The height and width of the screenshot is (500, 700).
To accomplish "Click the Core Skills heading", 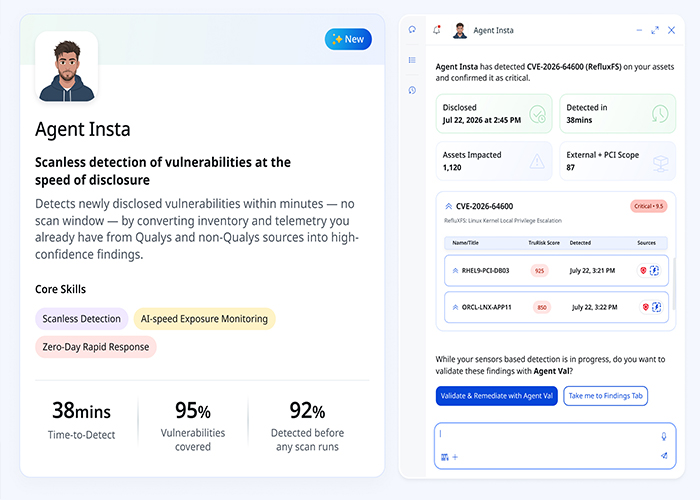I will [x=60, y=289].
